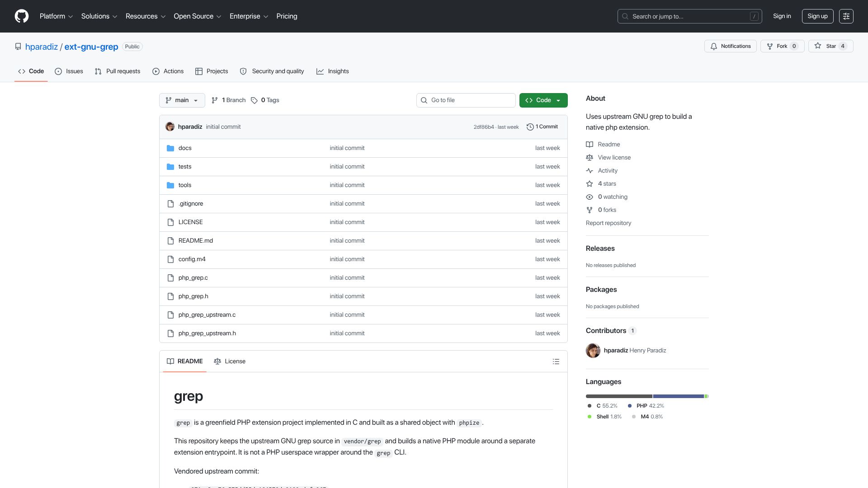Open the Insights tab
Viewport: 868px width, 488px height.
[x=333, y=71]
